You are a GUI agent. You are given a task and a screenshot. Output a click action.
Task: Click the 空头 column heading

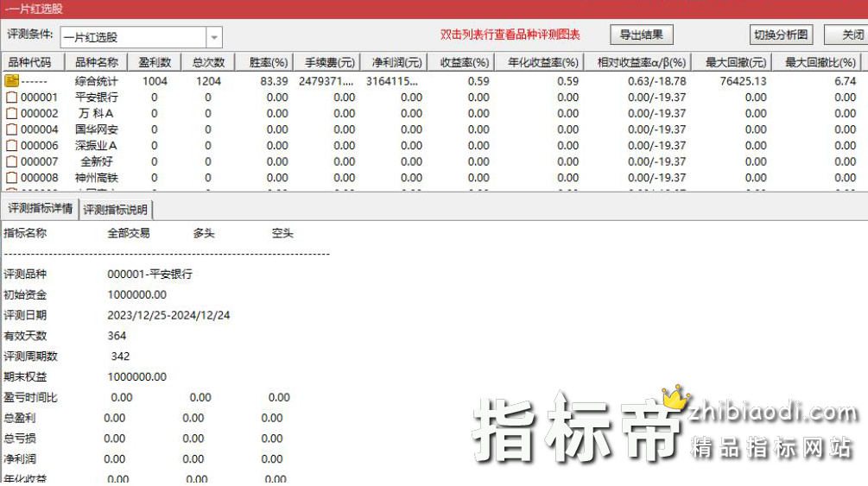tap(282, 233)
